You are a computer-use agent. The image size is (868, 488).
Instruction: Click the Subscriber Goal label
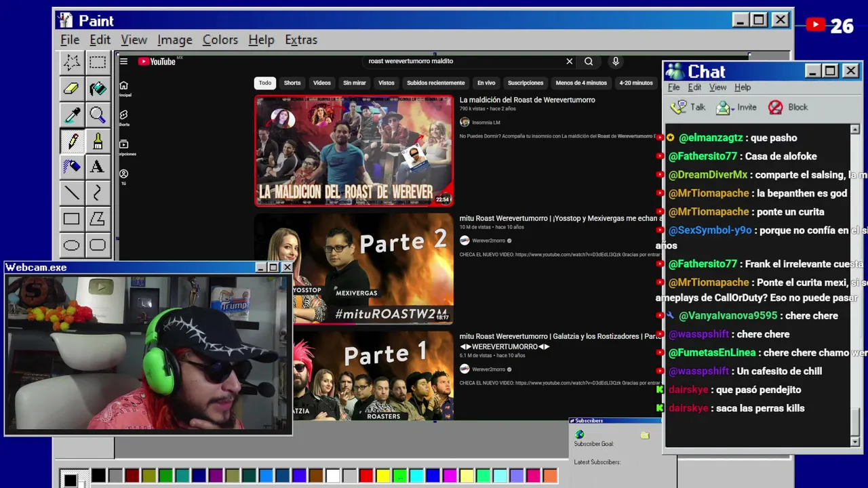(x=593, y=444)
